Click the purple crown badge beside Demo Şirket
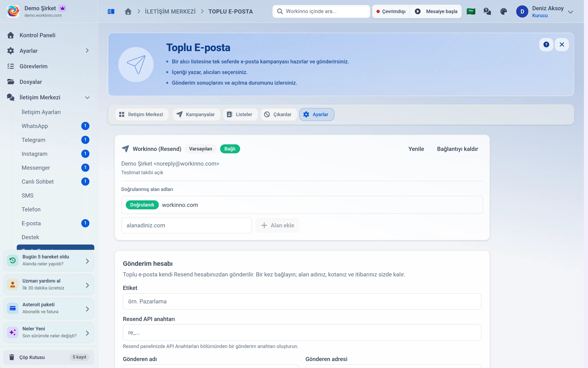The image size is (588, 368). point(63,8)
